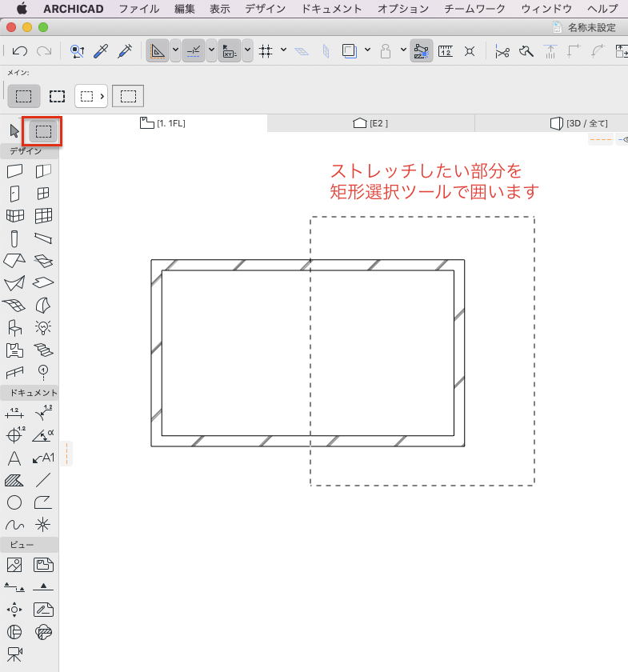
Task: Select the Mesh tool
Action: click(x=14, y=305)
